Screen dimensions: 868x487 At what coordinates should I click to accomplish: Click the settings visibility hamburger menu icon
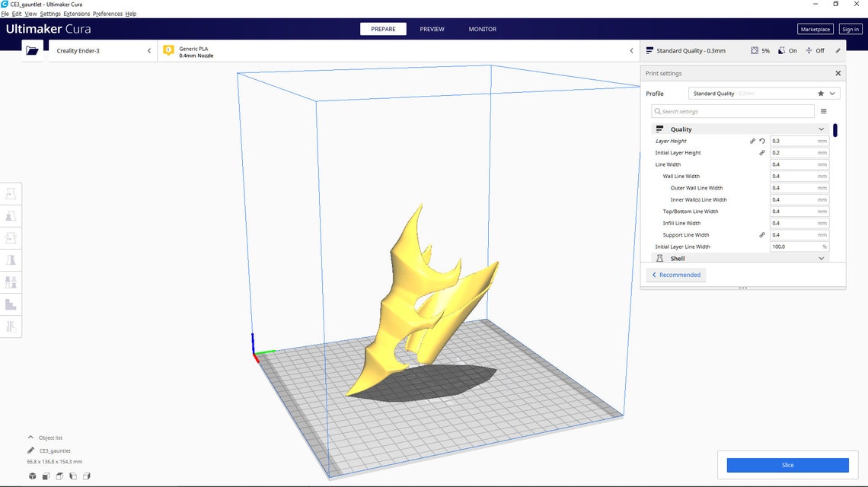823,111
